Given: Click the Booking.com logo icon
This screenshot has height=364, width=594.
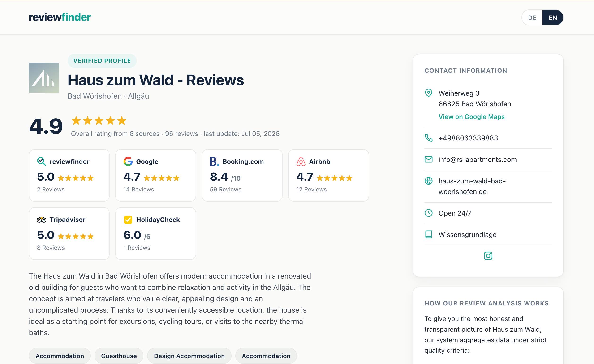Looking at the screenshot, I should [214, 161].
